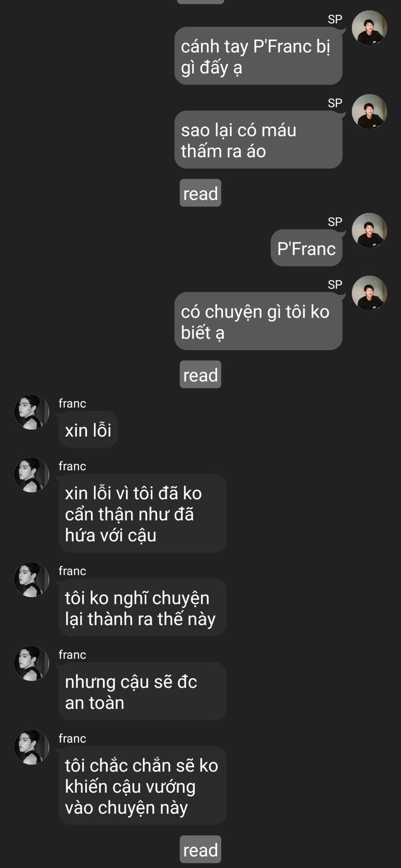
Task: Select the 'sao lại có máu thấm ra áo' bubble
Action: coord(258,140)
